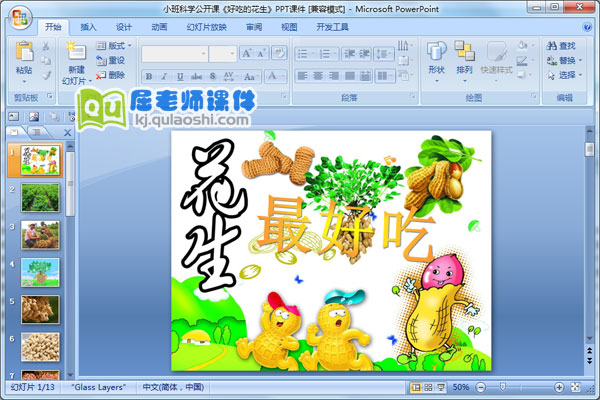Switch to Normal view in status bar

click(x=416, y=387)
